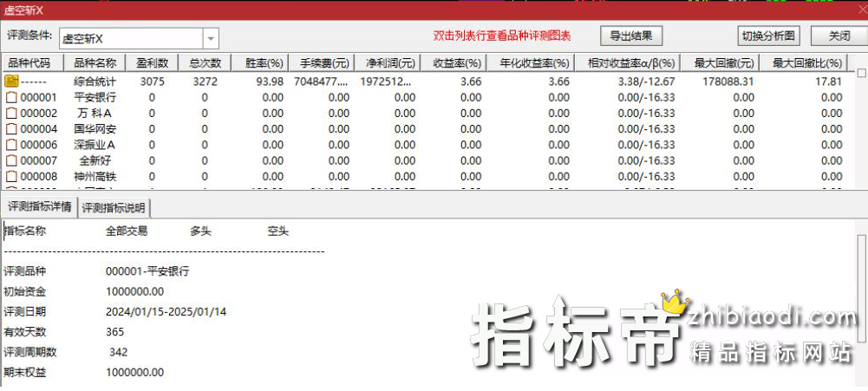
Task: Click the 17.81 max drawdown ratio value
Action: [829, 81]
